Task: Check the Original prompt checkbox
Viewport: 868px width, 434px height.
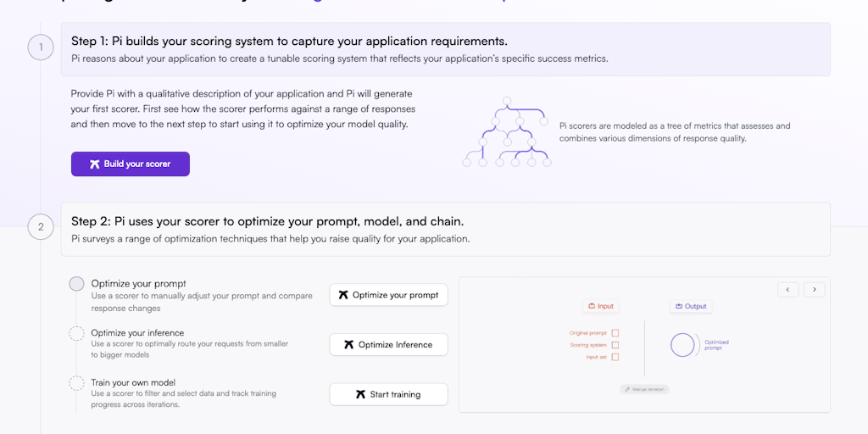Action: (x=615, y=333)
